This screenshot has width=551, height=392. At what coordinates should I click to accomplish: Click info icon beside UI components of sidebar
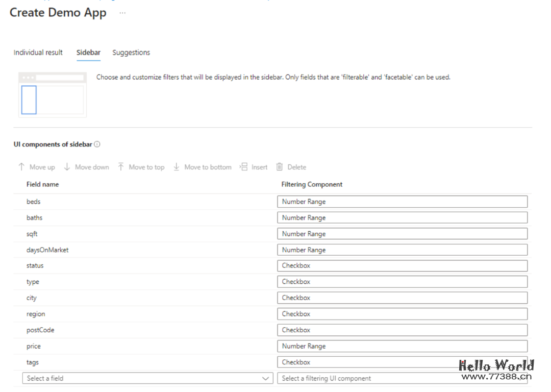point(97,144)
